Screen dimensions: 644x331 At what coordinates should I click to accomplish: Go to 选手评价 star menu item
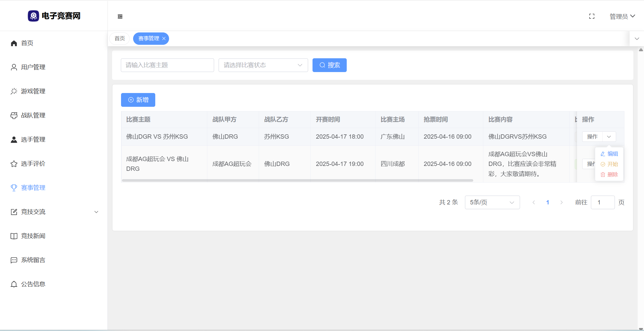coord(33,164)
